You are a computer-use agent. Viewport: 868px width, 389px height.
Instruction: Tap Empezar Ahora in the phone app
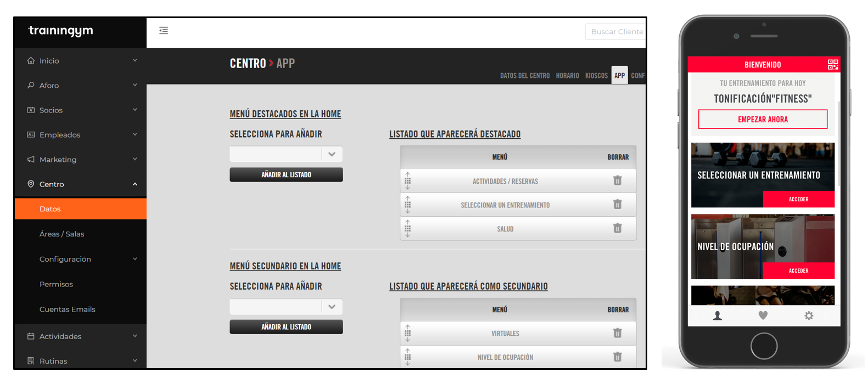[763, 119]
